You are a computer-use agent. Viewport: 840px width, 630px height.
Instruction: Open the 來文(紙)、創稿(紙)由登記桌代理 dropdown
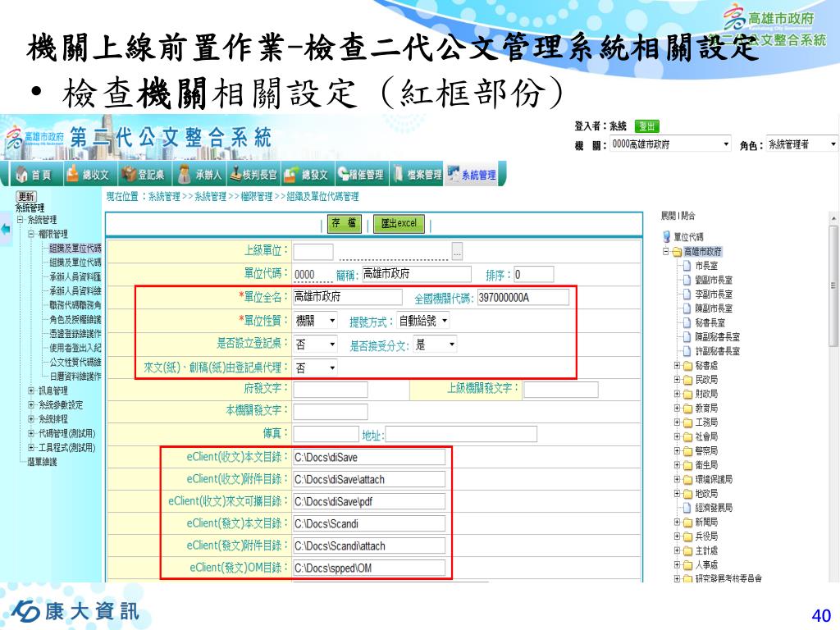pyautogui.click(x=316, y=367)
